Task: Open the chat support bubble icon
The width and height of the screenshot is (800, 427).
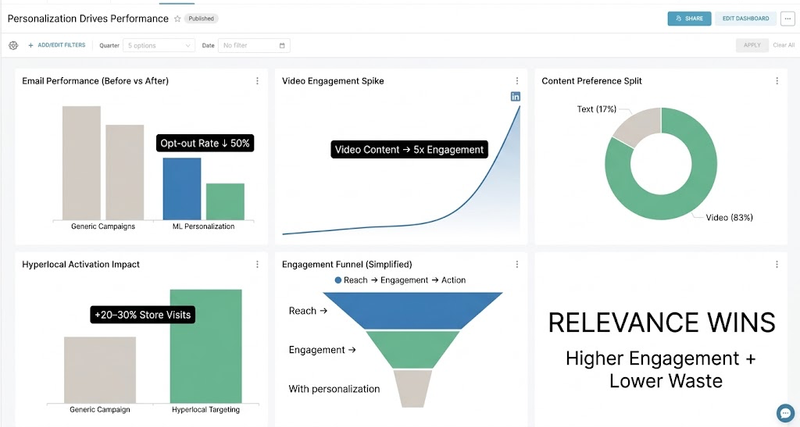Action: [785, 413]
